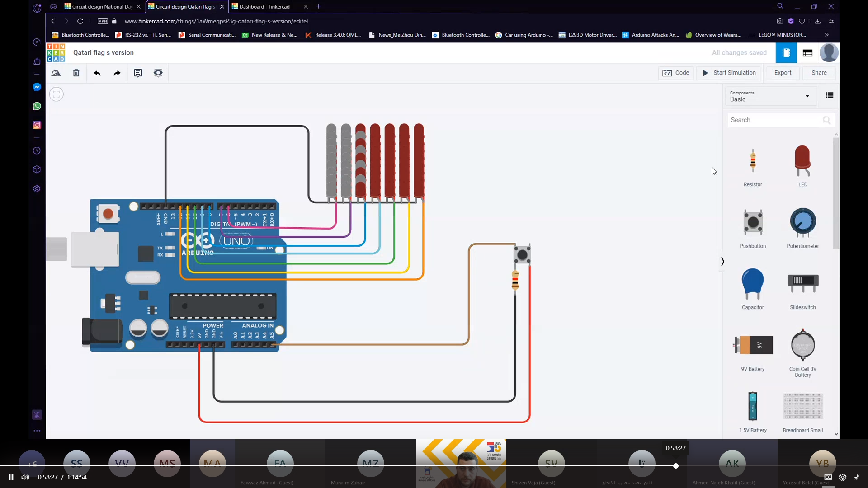Choose the Capacitor component
This screenshot has height=488, width=868.
click(x=753, y=289)
